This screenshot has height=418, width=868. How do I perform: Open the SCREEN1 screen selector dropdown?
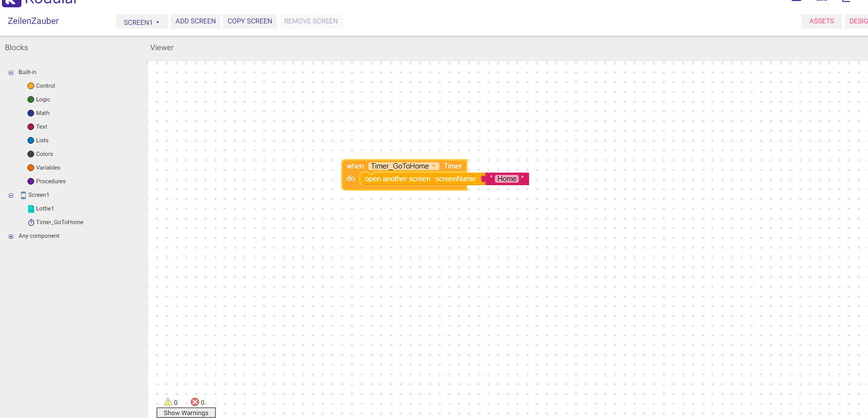[x=141, y=22]
